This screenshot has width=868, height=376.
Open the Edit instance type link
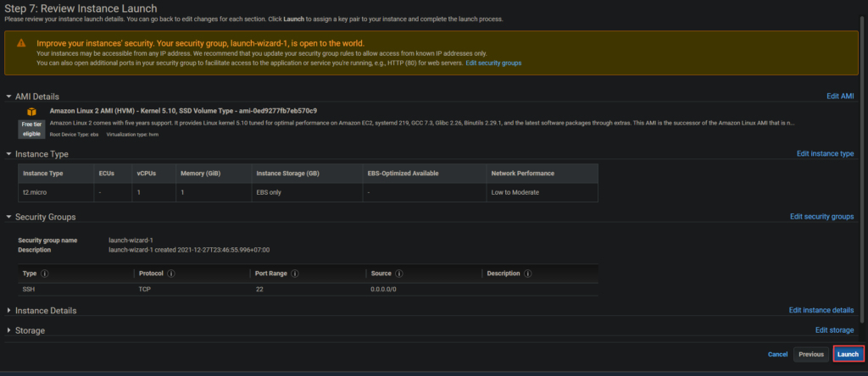825,154
